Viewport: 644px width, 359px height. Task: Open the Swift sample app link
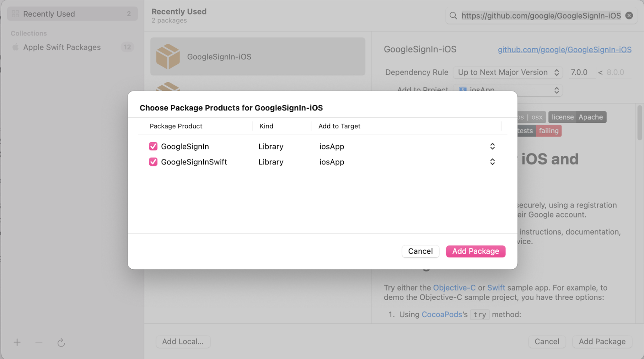pos(496,288)
